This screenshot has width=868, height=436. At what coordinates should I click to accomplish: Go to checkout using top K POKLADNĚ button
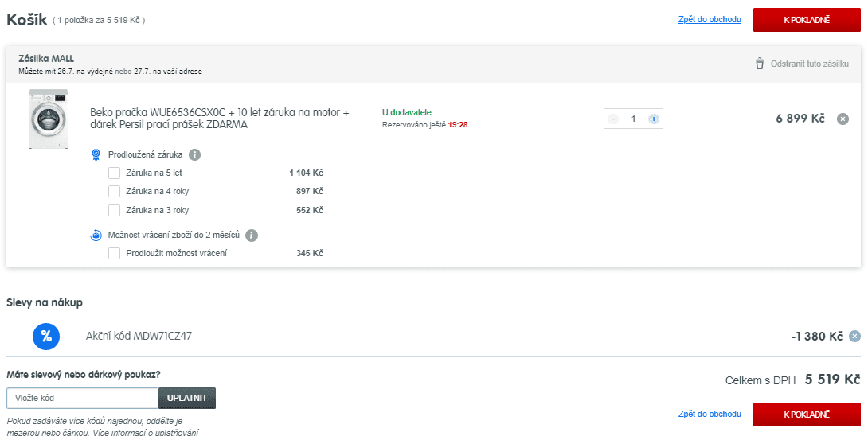pos(807,20)
